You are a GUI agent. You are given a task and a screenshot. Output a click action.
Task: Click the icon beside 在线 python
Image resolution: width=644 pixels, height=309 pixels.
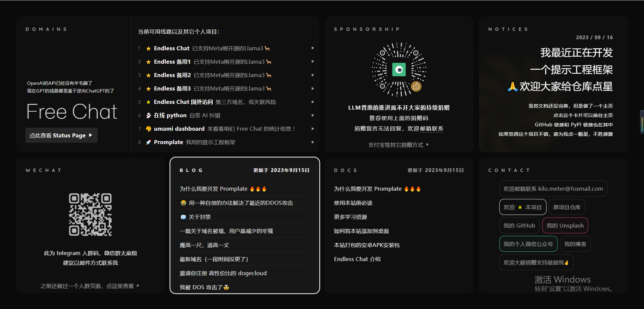click(x=148, y=115)
